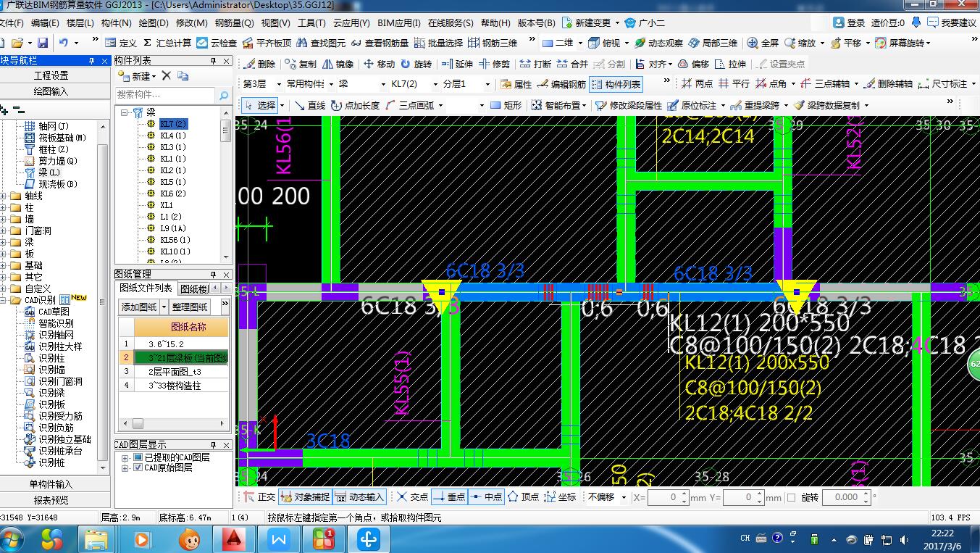Click the 删除 delete tool
This screenshot has width=980, height=553.
coord(259,64)
